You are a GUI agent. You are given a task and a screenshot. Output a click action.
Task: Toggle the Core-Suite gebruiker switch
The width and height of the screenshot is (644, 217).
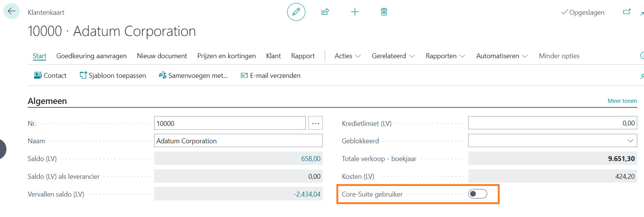477,194
